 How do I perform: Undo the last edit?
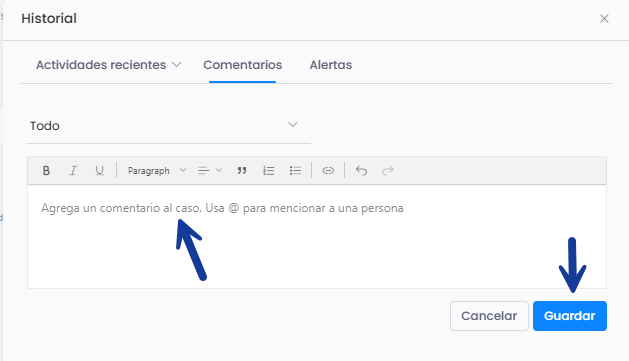coord(361,171)
